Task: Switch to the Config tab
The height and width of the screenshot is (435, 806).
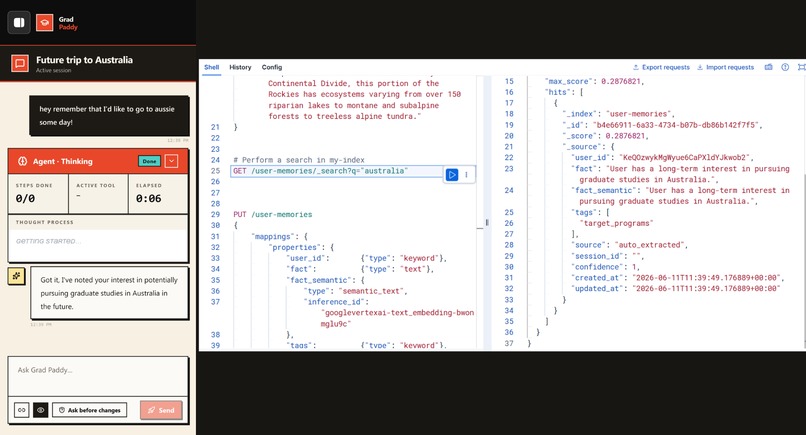Action: (x=272, y=67)
